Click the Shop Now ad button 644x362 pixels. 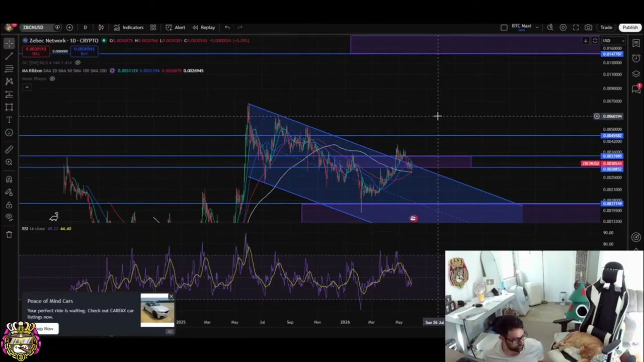pyautogui.click(x=44, y=328)
